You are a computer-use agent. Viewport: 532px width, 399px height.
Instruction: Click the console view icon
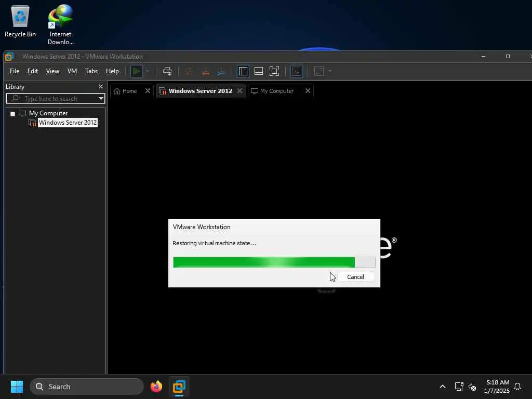[x=297, y=71]
